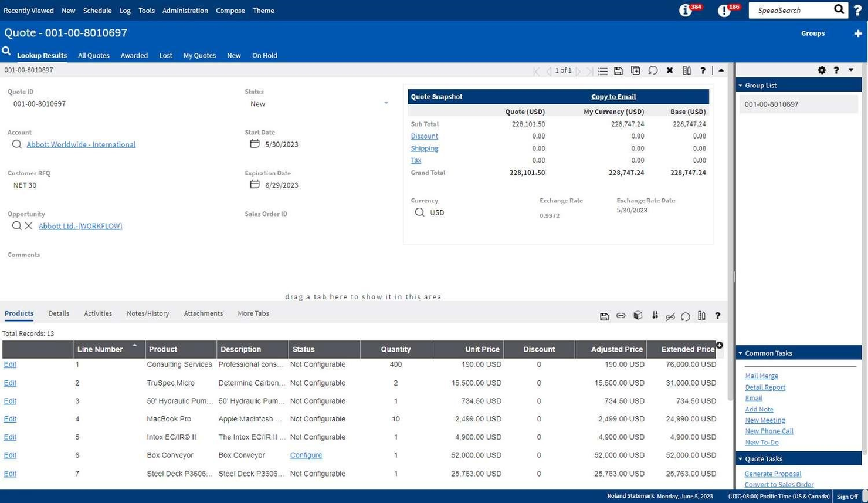This screenshot has width=868, height=503.
Task: Open the Administration menu
Action: pos(185,10)
